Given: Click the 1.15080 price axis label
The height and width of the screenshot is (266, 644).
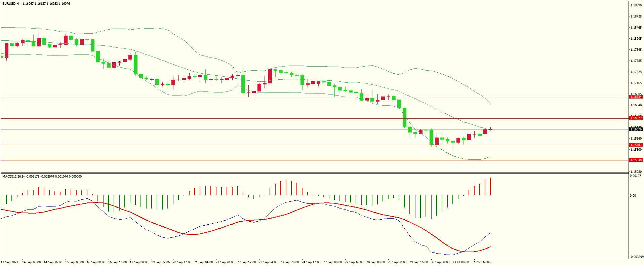Looking at the screenshot, I should 636,172.
